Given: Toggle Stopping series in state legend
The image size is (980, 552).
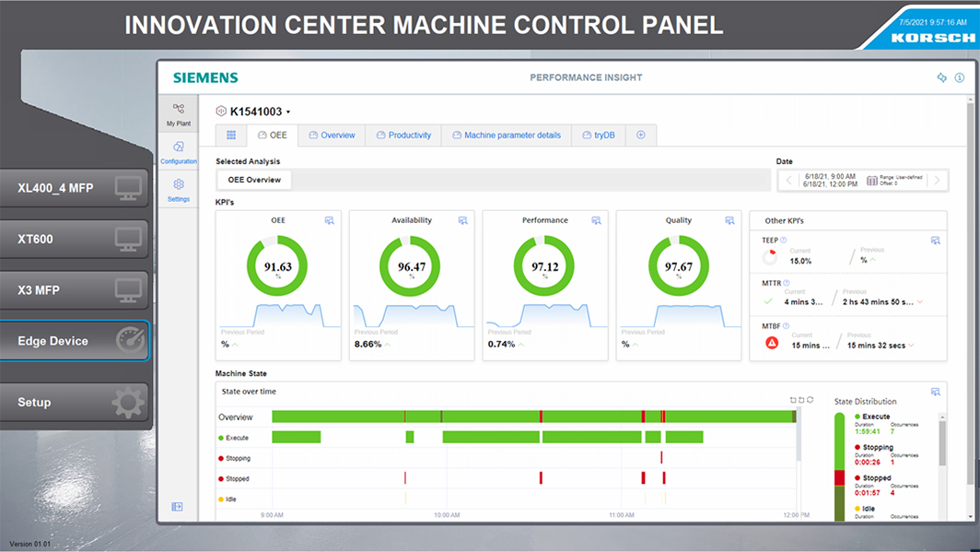Looking at the screenshot, I should (234, 458).
